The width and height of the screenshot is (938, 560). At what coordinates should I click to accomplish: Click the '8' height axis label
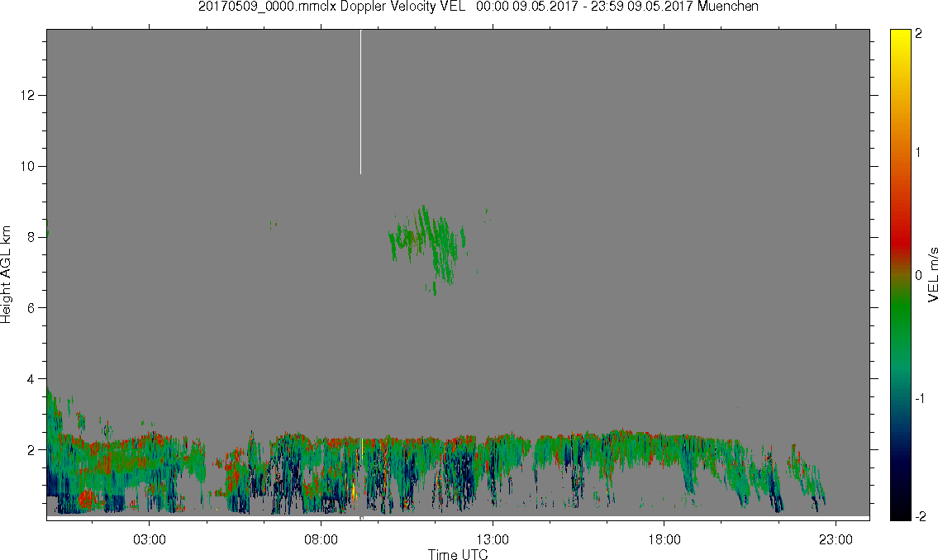31,237
